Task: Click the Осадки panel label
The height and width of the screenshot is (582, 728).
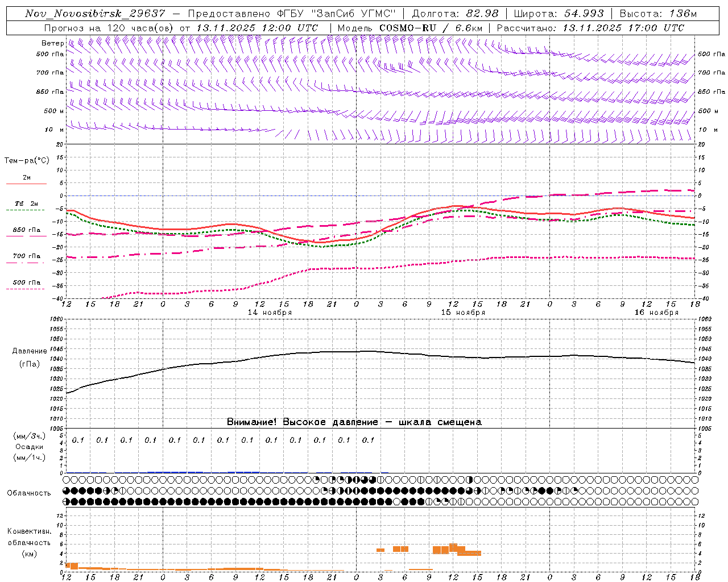Action: click(x=30, y=447)
